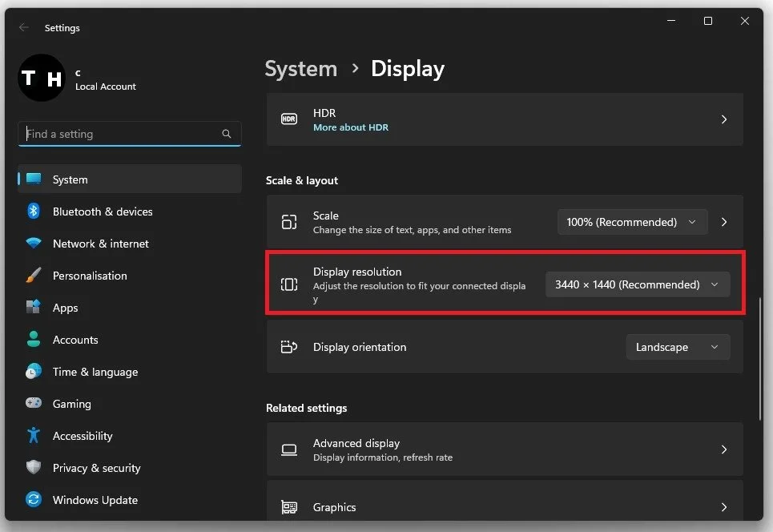The height and width of the screenshot is (532, 773).
Task: Click the Time & language clock icon
Action: (34, 371)
